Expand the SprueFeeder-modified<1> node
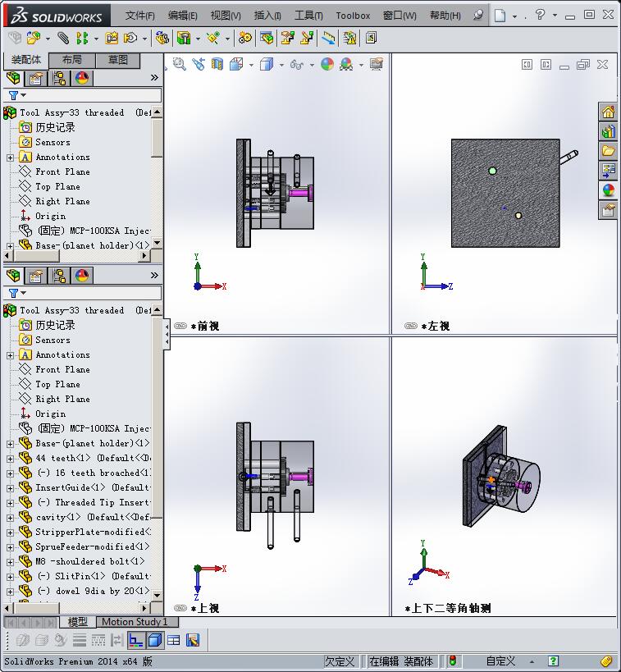 point(10,547)
